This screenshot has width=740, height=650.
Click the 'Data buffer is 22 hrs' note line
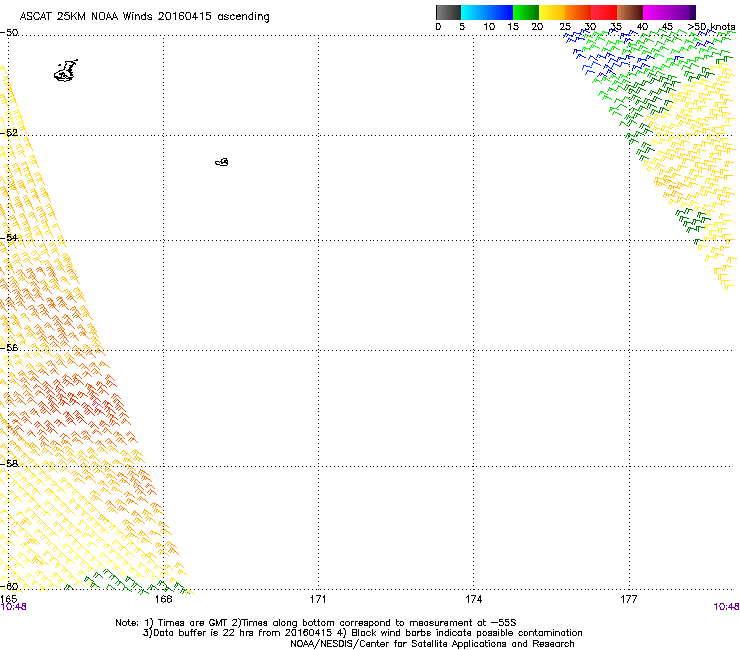(x=362, y=633)
